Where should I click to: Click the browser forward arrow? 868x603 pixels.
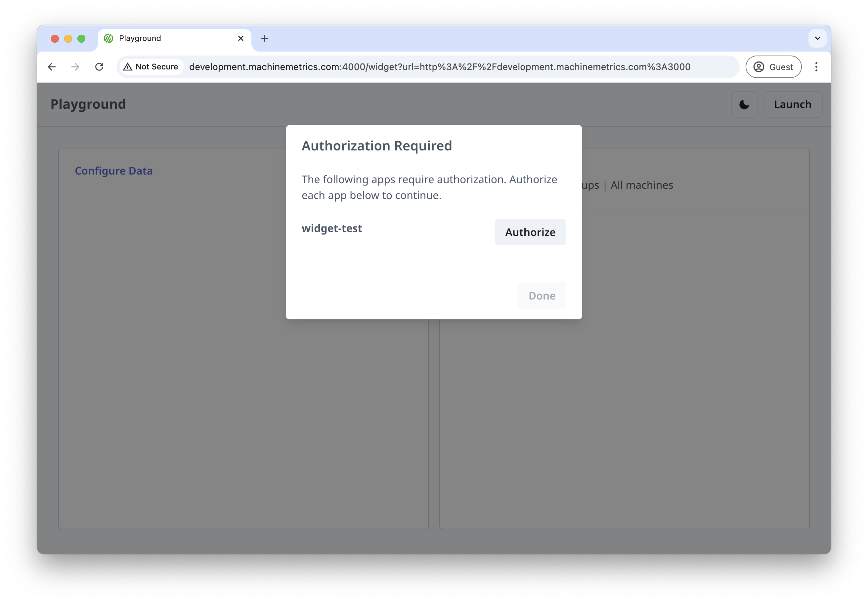75,67
